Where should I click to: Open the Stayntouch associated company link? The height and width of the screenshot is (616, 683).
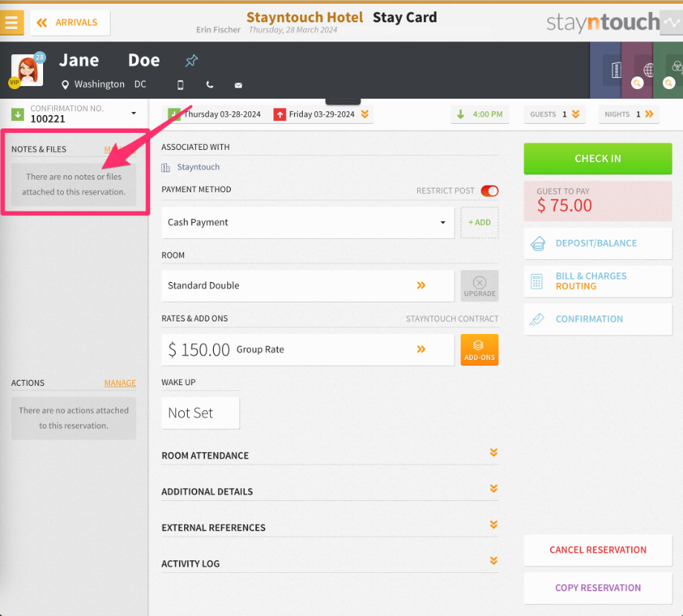click(x=198, y=167)
